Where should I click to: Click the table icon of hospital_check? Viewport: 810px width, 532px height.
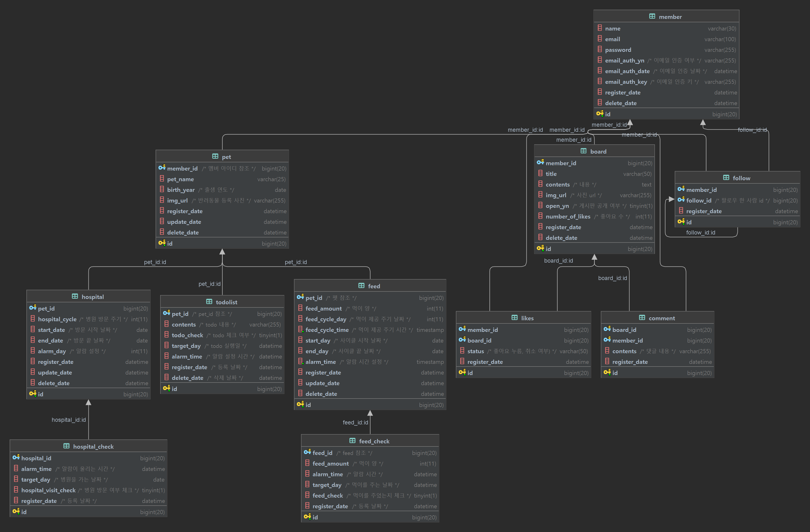(x=66, y=446)
